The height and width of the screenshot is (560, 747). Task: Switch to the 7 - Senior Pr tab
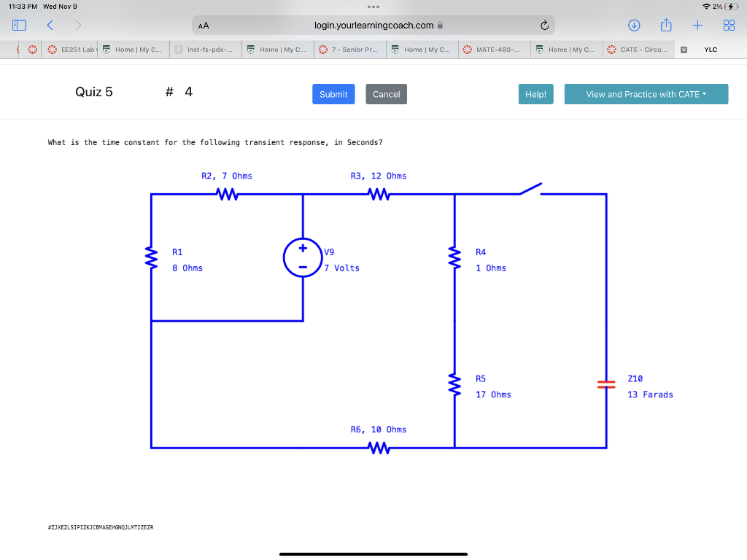348,50
